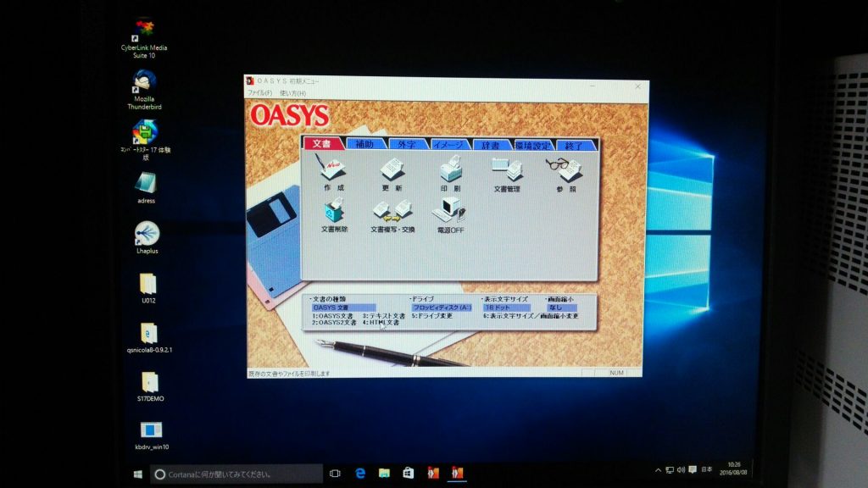Choose 3:テキスト文書 document type
This screenshot has width=868, height=488.
[384, 316]
